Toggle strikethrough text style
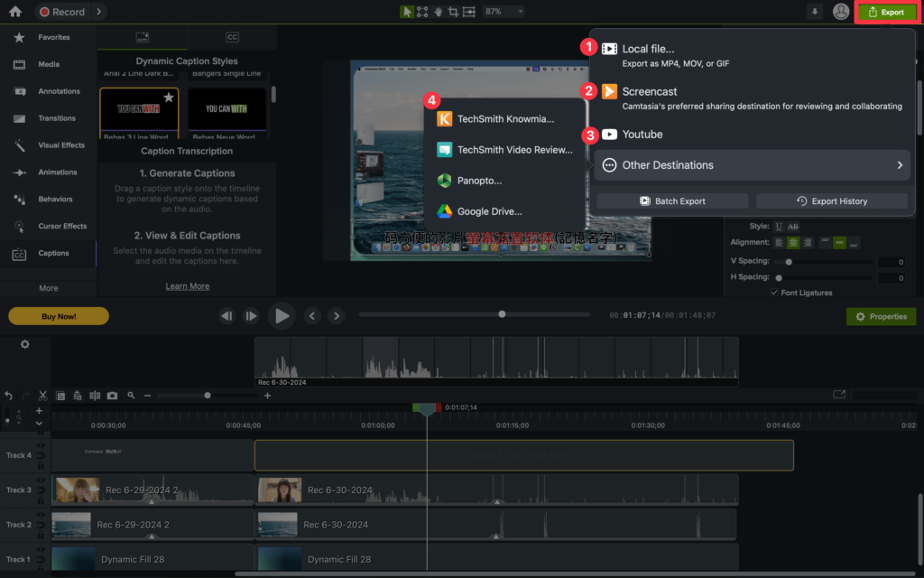This screenshot has width=924, height=578. click(793, 227)
